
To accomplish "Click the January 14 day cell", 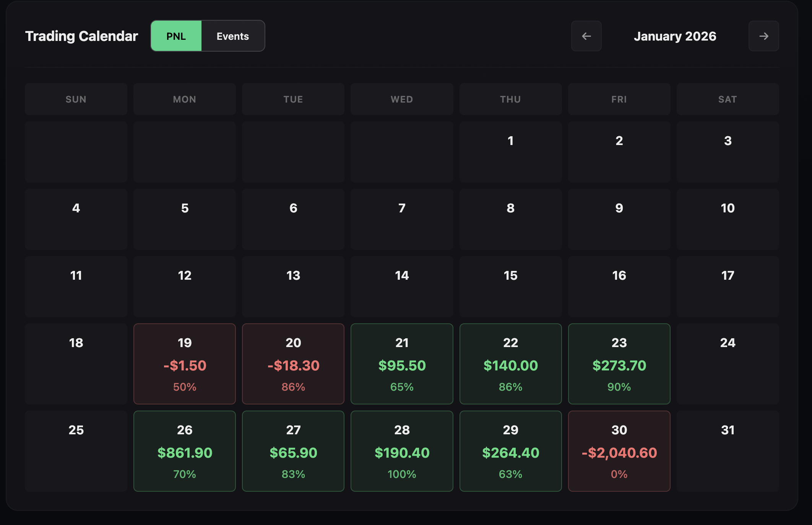I will tap(402, 286).
